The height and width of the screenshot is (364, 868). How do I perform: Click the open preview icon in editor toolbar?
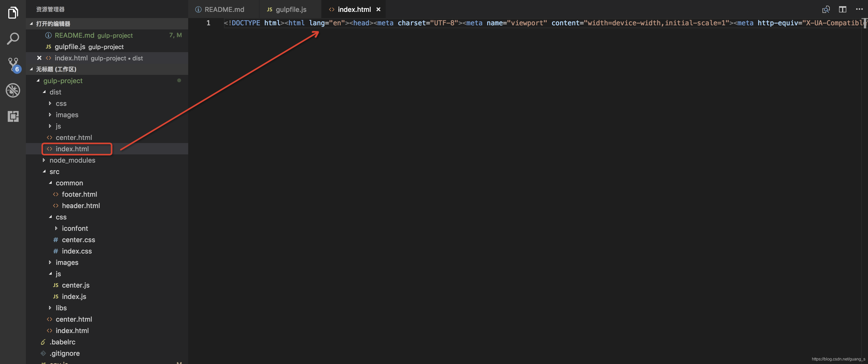(x=826, y=9)
